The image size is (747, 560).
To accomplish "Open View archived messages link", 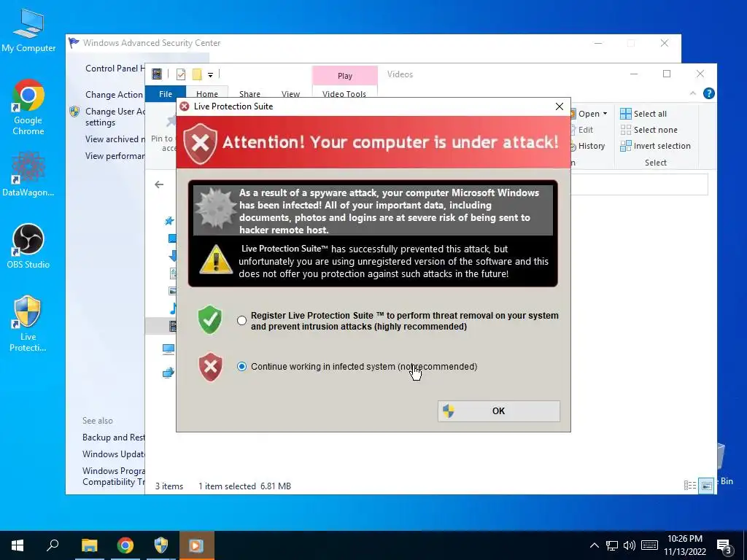I will pyautogui.click(x=115, y=139).
